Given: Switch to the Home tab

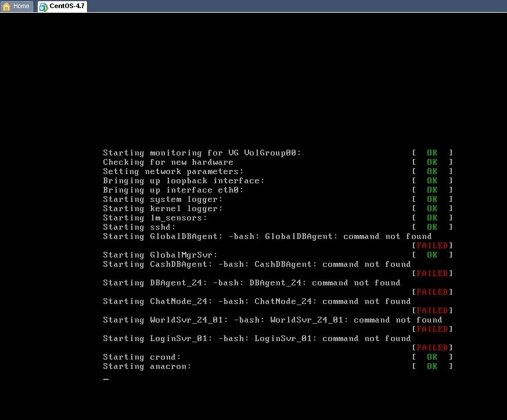Looking at the screenshot, I should [16, 6].
